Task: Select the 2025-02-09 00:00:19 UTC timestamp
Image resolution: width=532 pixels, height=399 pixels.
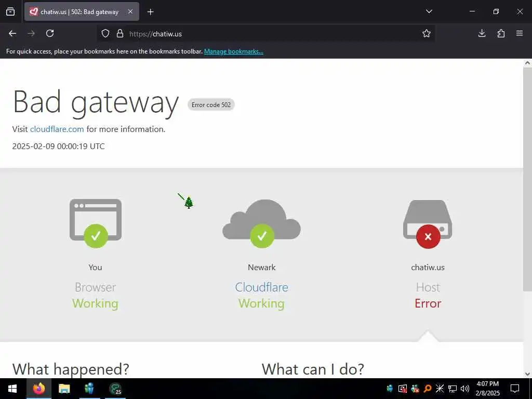Action: (x=58, y=146)
